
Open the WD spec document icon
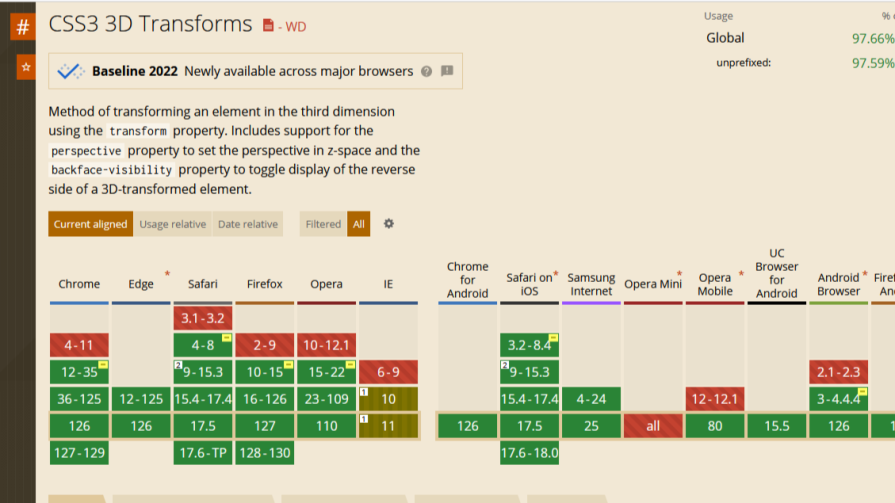(x=268, y=26)
